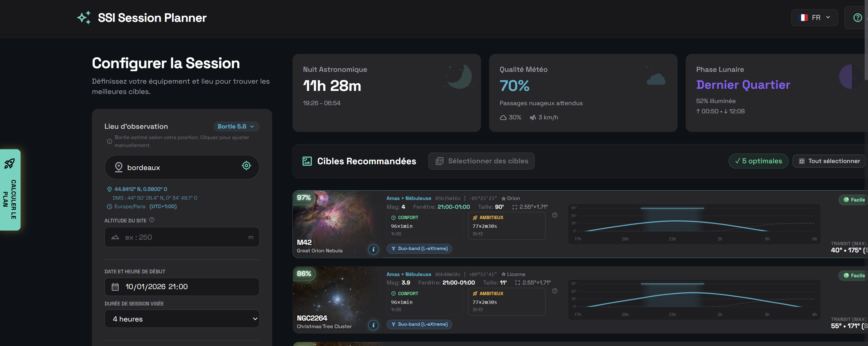
Task: Click the geolocation target icon in location field
Action: (246, 166)
